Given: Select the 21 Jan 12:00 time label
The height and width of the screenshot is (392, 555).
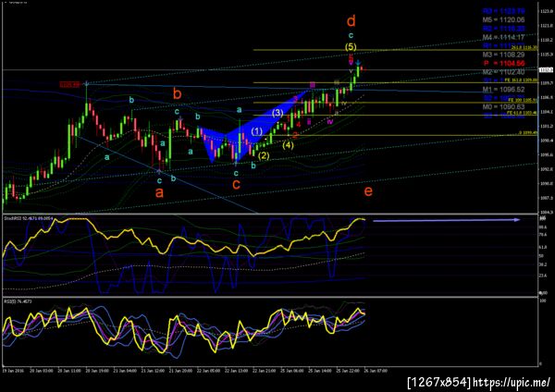Looking at the screenshot, I should pyautogui.click(x=153, y=371).
